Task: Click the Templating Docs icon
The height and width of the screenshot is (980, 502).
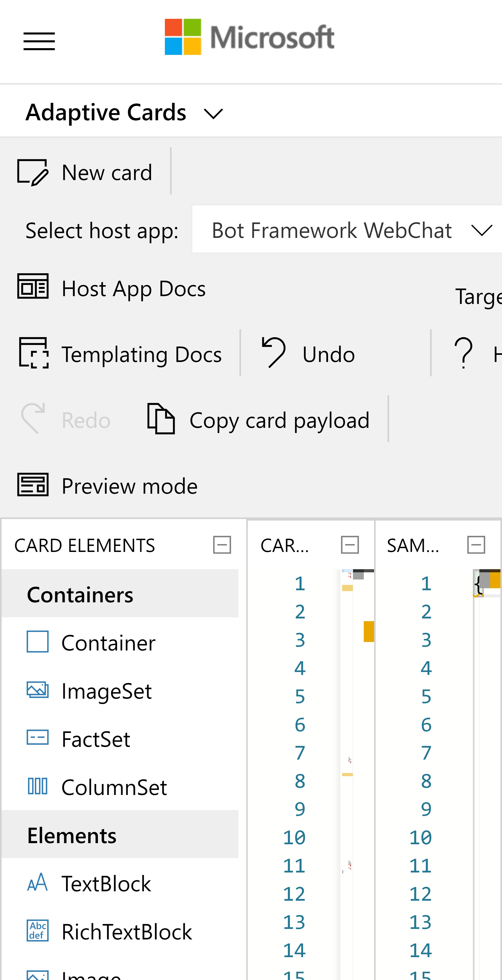Action: 34,353
